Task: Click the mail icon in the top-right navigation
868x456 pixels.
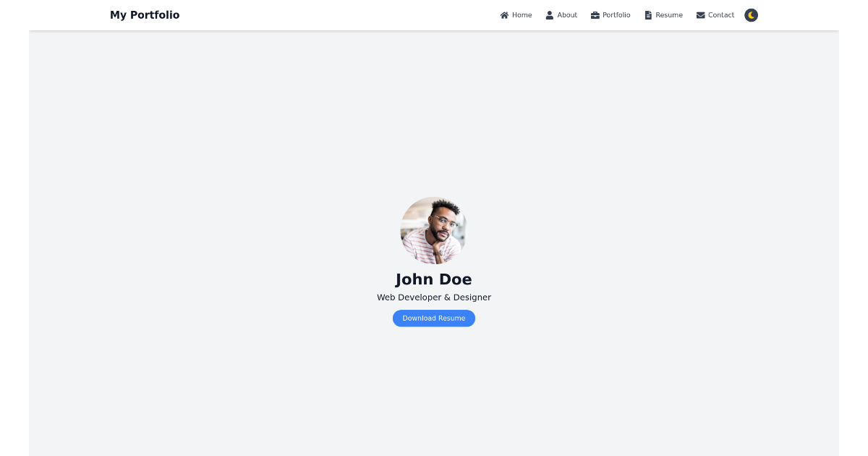Action: point(699,14)
